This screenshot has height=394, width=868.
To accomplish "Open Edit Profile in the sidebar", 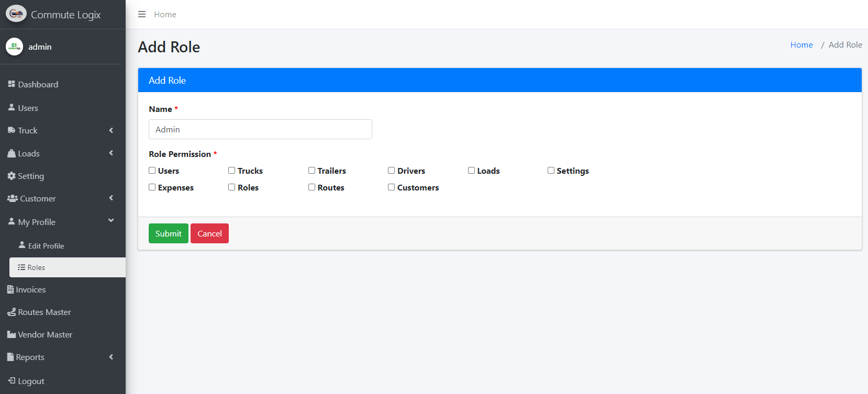I will point(46,246).
